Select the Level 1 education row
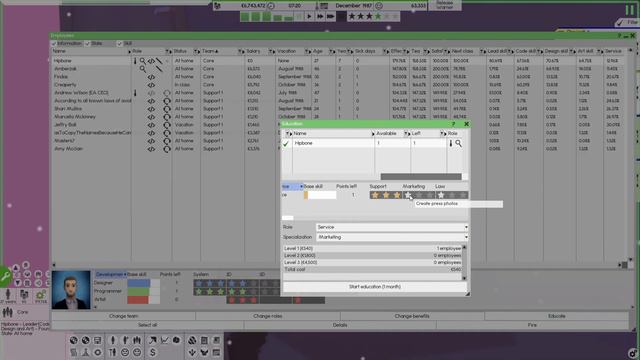Image resolution: width=640 pixels, height=360 pixels. 372,248
